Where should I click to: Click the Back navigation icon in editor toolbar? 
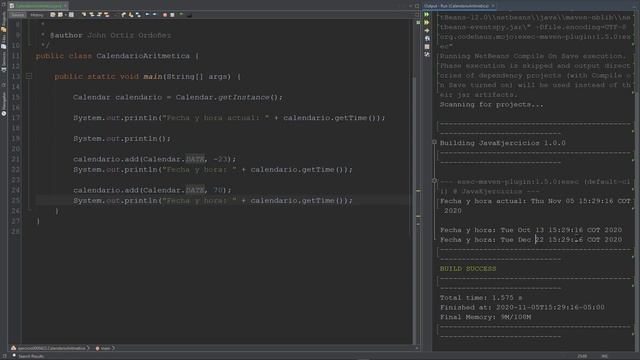pos(60,15)
